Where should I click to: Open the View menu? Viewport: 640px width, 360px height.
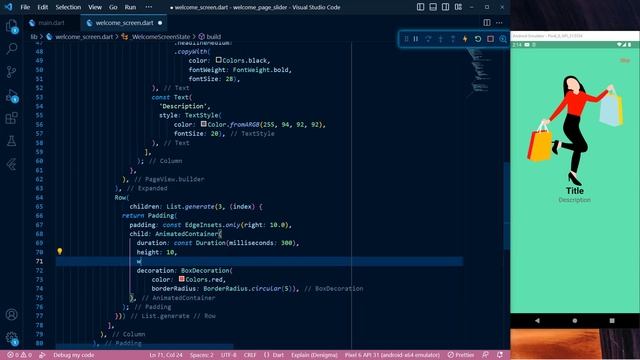tap(95, 7)
